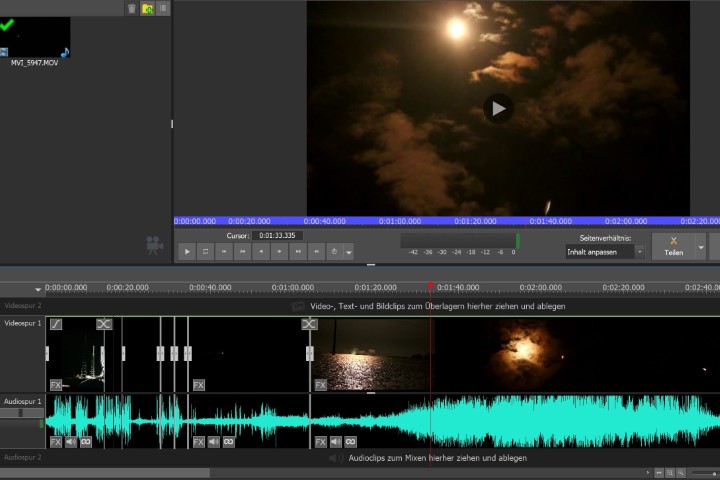Click large play overlay on video preview

pos(498,108)
